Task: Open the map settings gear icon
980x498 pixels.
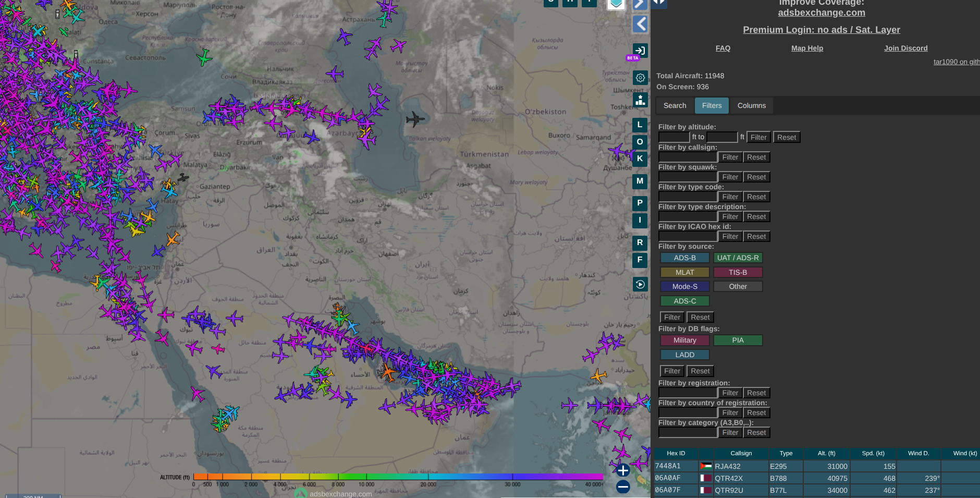Action: coord(640,78)
